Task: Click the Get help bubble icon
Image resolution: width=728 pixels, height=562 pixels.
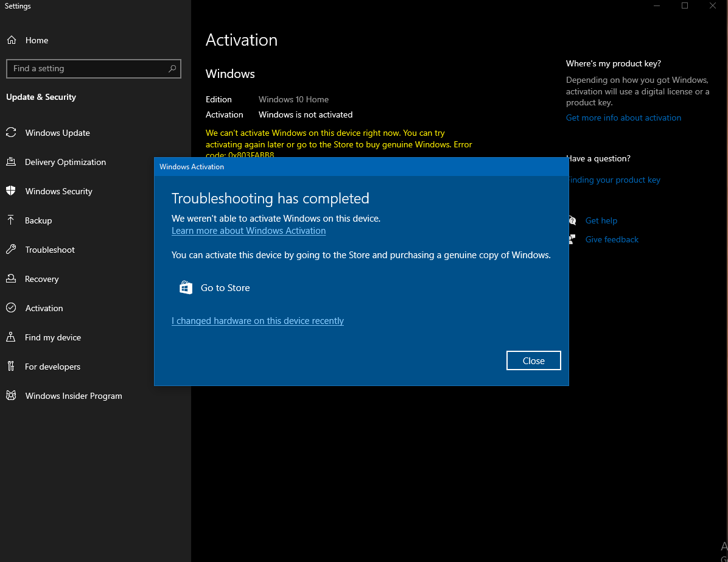Action: click(573, 220)
